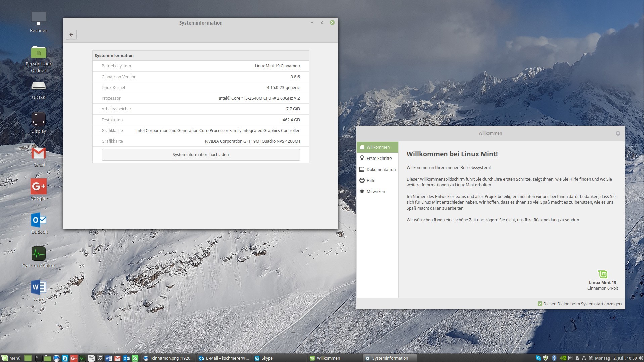Launch Word from the desktop icon
This screenshot has width=644, height=362.
pos(39,290)
